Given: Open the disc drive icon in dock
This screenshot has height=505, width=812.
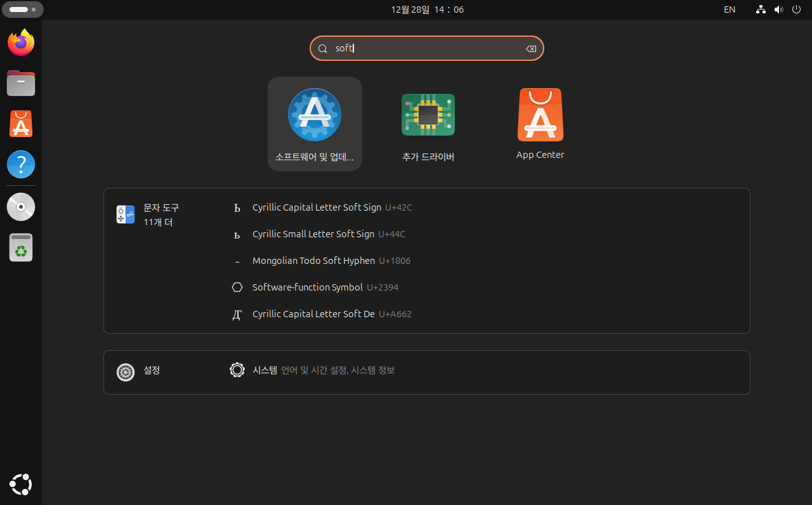Looking at the screenshot, I should (x=21, y=207).
